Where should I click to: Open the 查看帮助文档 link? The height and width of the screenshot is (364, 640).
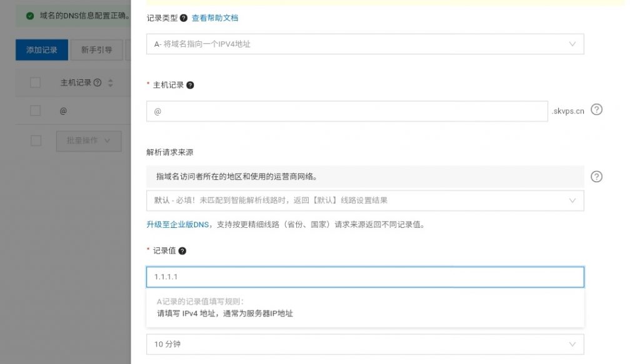(x=214, y=18)
